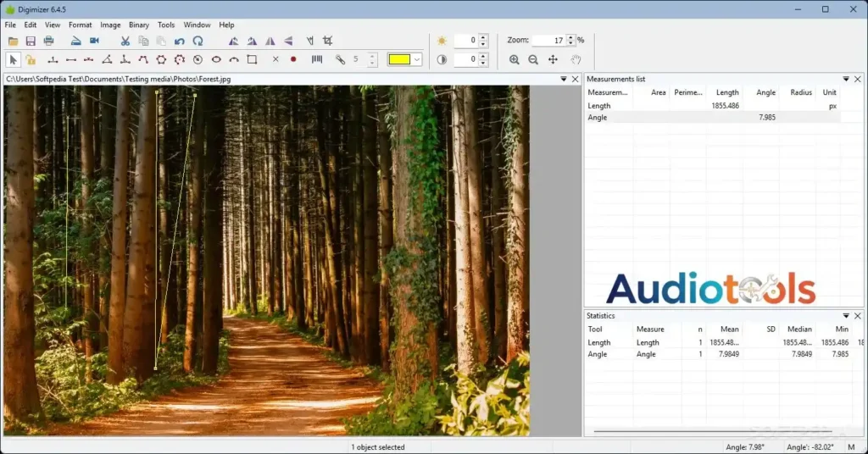Viewport: 868px width, 454px height.
Task: Select the solid Polygon area tool
Action: click(161, 59)
